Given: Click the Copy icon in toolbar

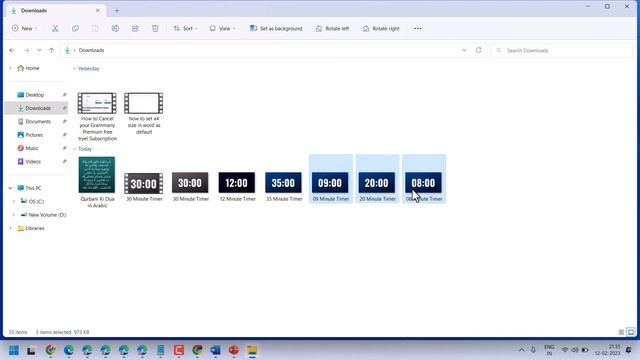Looking at the screenshot, I should point(75,29).
